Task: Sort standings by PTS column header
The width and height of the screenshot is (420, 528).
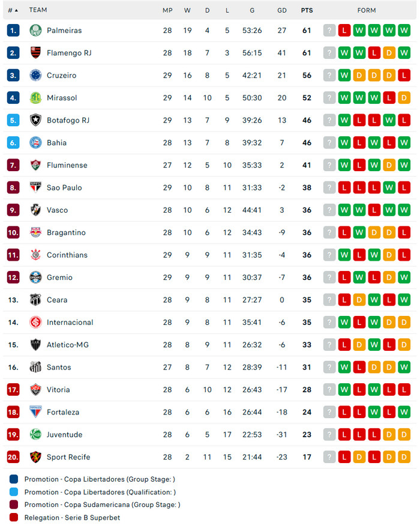Action: (x=307, y=10)
